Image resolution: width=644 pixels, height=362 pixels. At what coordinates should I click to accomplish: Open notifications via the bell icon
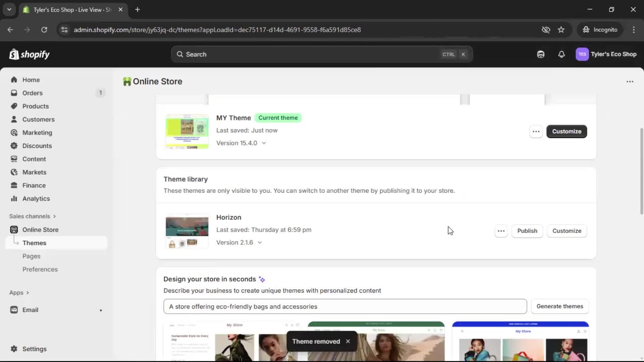coord(562,54)
